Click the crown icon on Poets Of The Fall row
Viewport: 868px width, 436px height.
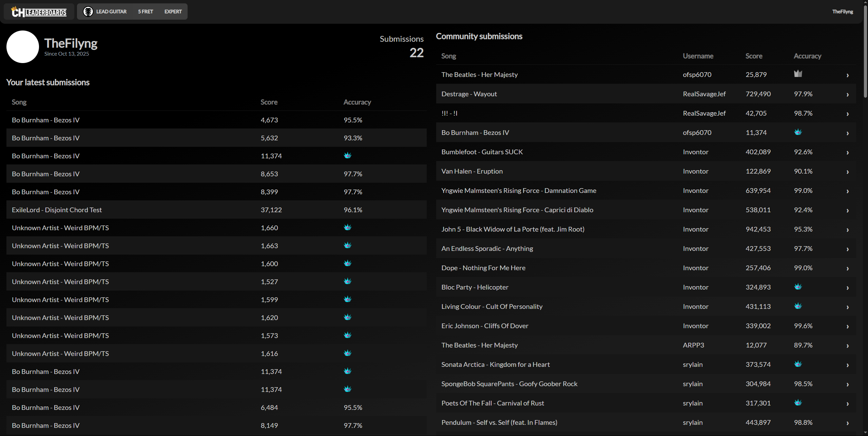tap(798, 402)
